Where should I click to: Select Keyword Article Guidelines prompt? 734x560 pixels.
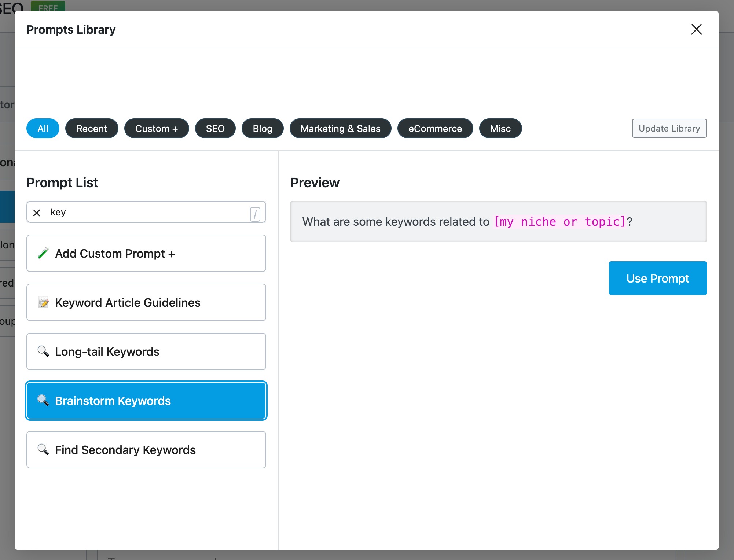point(146,302)
